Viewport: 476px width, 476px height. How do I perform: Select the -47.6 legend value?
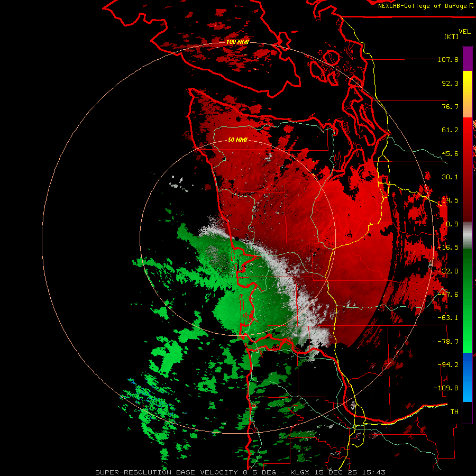(448, 295)
